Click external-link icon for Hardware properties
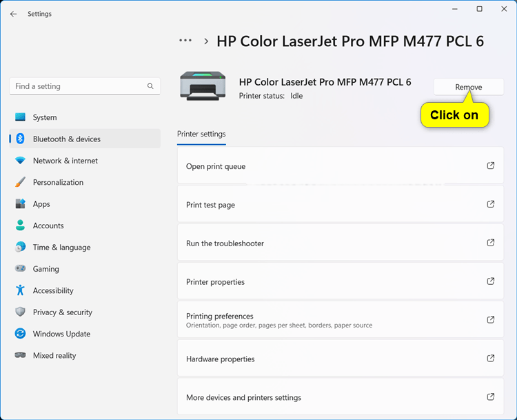Screen dimensions: 517x420 pyautogui.click(x=491, y=358)
